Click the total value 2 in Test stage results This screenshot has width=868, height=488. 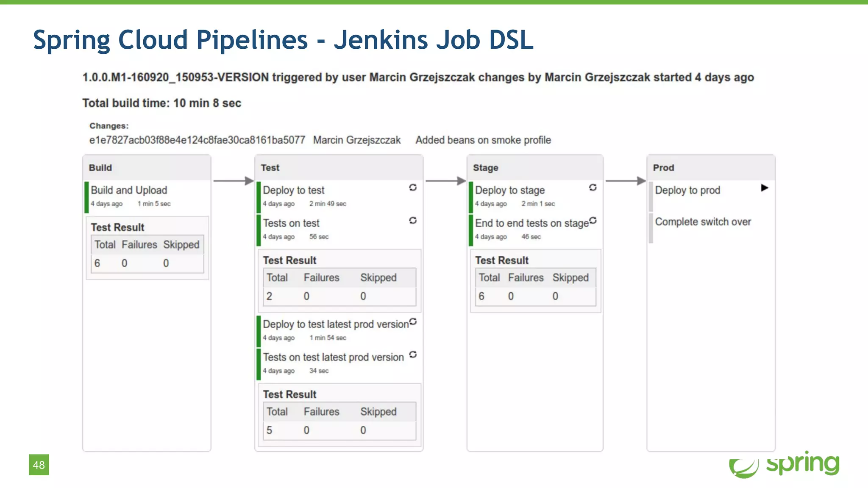[x=269, y=297]
